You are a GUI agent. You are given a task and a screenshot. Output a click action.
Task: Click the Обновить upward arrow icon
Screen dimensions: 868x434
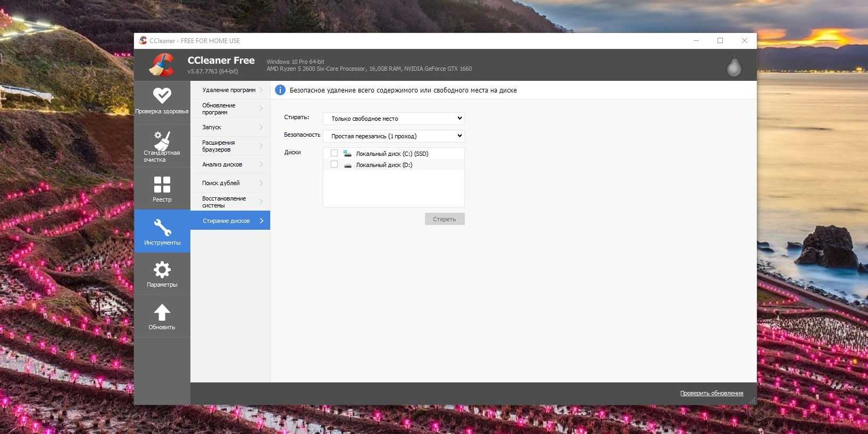(162, 313)
